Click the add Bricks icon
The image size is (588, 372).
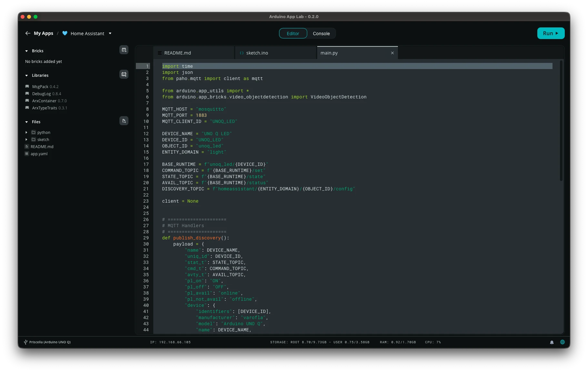click(124, 50)
